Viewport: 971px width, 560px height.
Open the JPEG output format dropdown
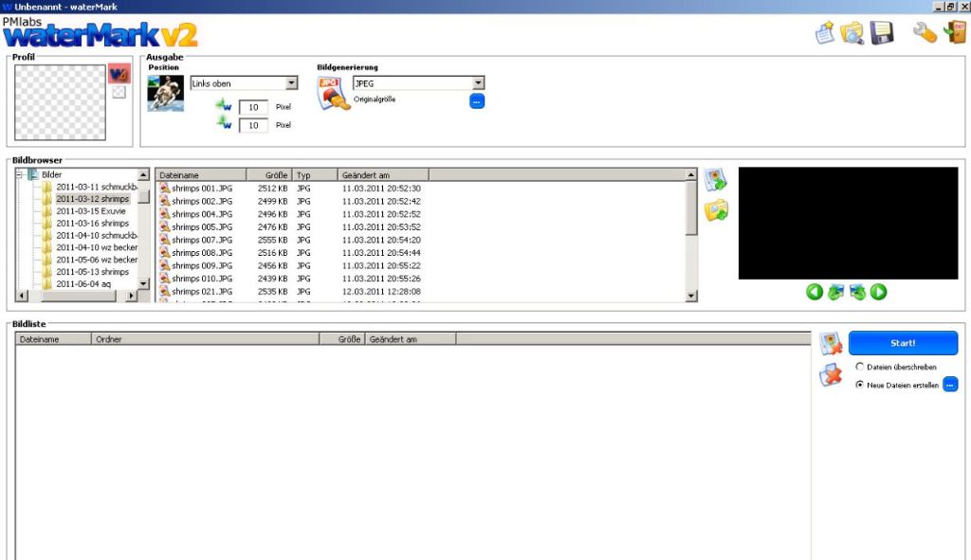pos(478,83)
